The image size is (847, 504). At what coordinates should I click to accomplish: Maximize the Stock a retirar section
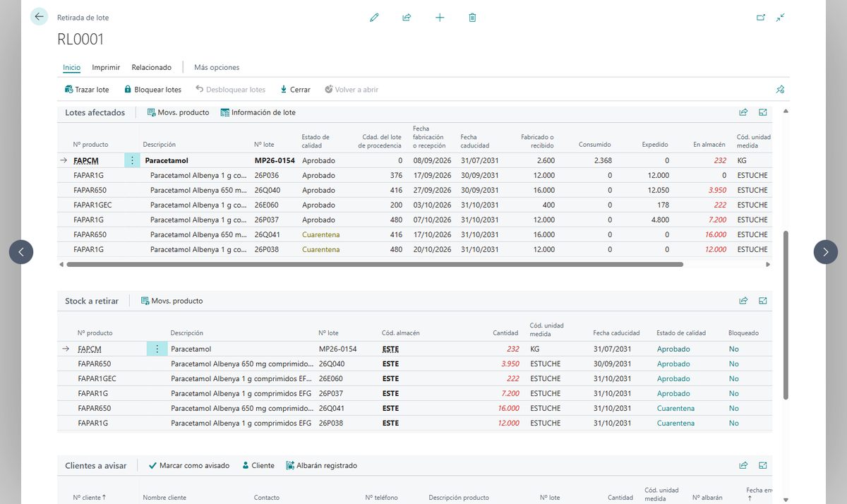pos(763,301)
